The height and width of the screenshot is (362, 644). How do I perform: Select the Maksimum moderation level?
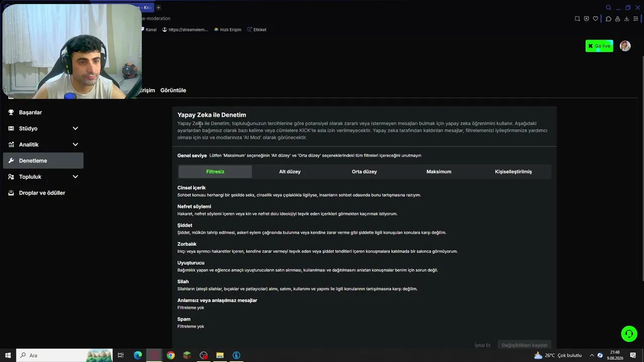(x=439, y=171)
